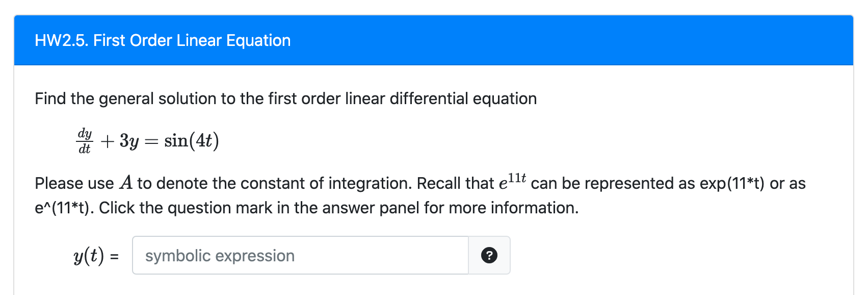Image resolution: width=868 pixels, height=295 pixels.
Task: Click the exp(11*t) example text
Action: 732,183
